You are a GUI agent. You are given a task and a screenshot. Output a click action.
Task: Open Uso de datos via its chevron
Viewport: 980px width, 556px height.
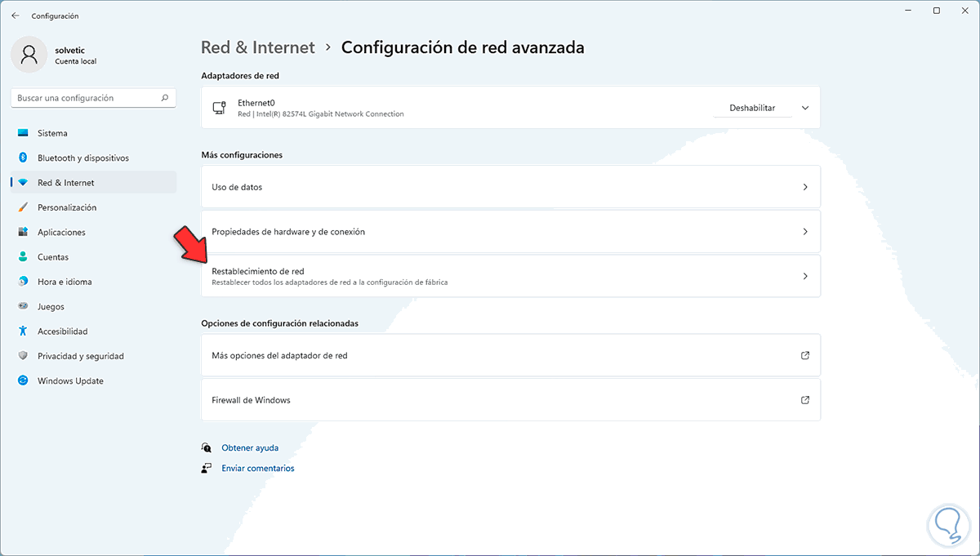click(805, 187)
